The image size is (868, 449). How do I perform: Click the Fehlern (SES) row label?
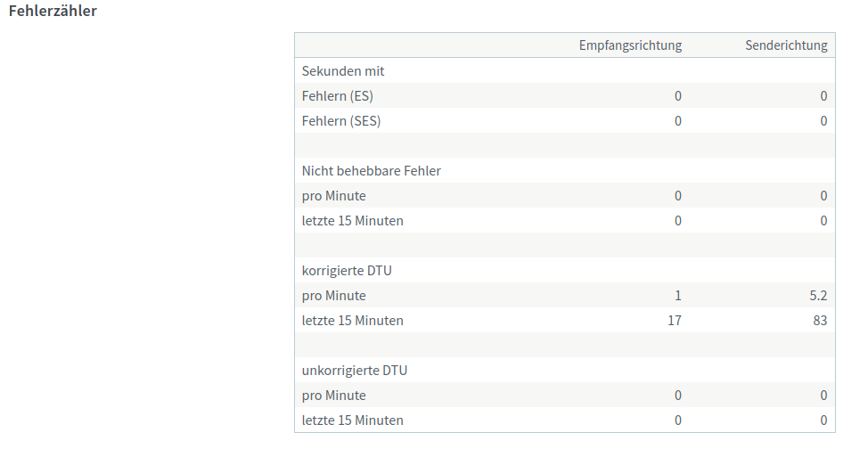[x=341, y=120]
